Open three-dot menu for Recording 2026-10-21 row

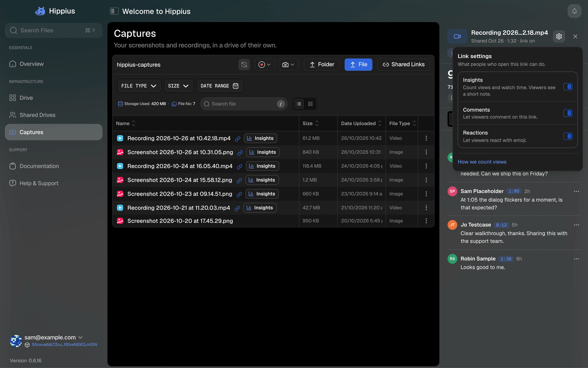click(x=426, y=208)
